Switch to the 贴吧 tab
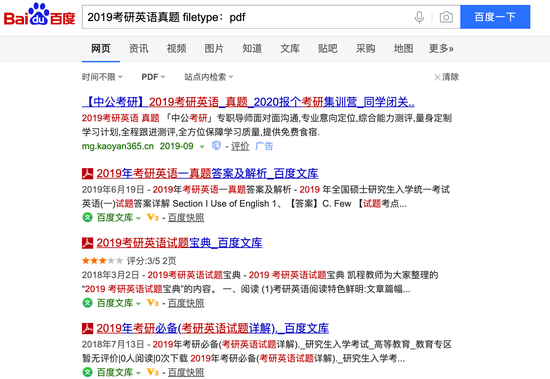Image resolution: width=550 pixels, height=379 pixels. coord(328,48)
